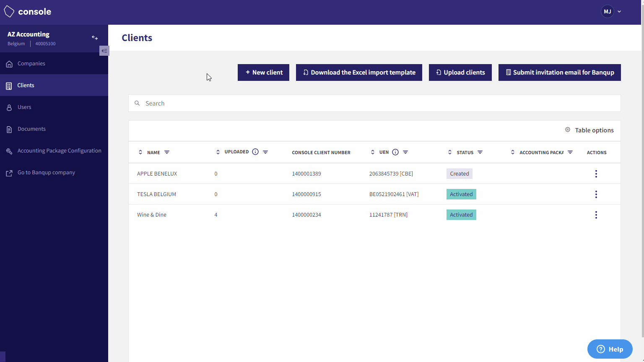The width and height of the screenshot is (644, 362).
Task: Click Upload clients button
Action: click(460, 72)
